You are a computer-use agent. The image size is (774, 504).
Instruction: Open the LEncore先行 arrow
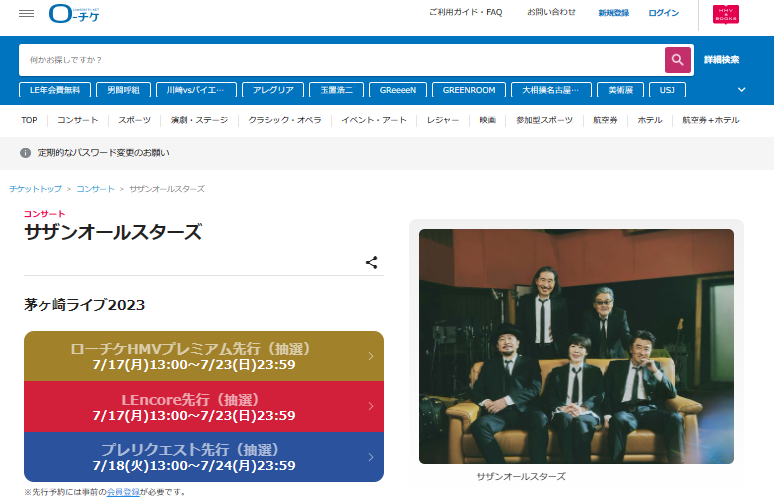(x=371, y=406)
